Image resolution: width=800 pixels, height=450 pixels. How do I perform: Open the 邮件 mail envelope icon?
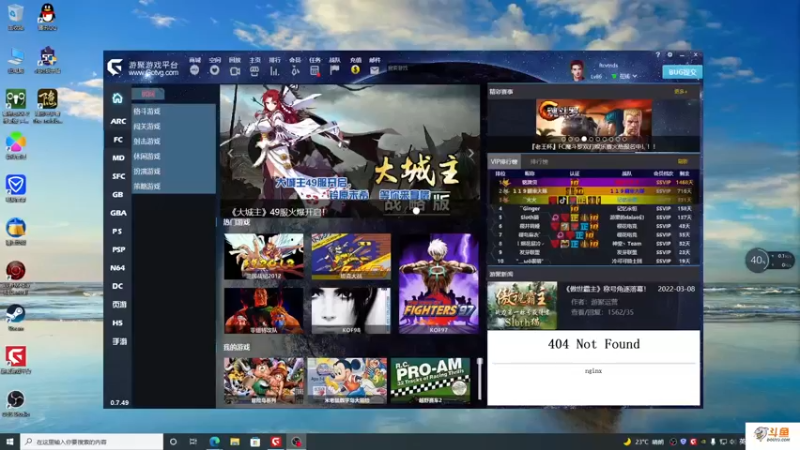tap(374, 70)
